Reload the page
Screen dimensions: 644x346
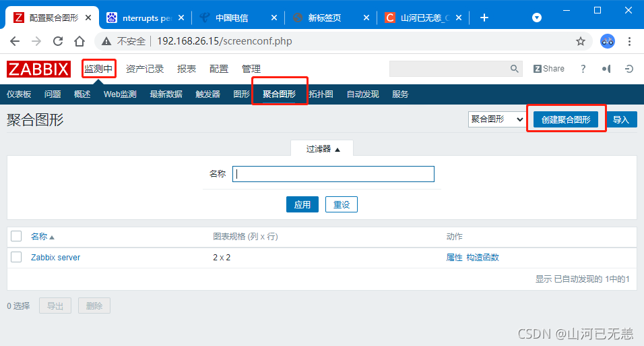58,41
